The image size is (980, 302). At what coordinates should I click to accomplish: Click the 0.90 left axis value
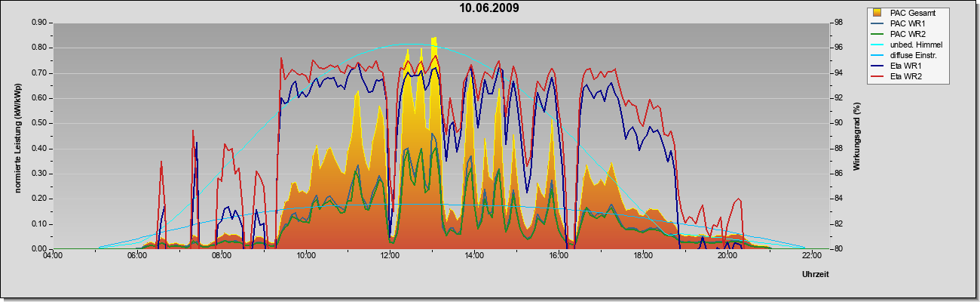[41, 23]
